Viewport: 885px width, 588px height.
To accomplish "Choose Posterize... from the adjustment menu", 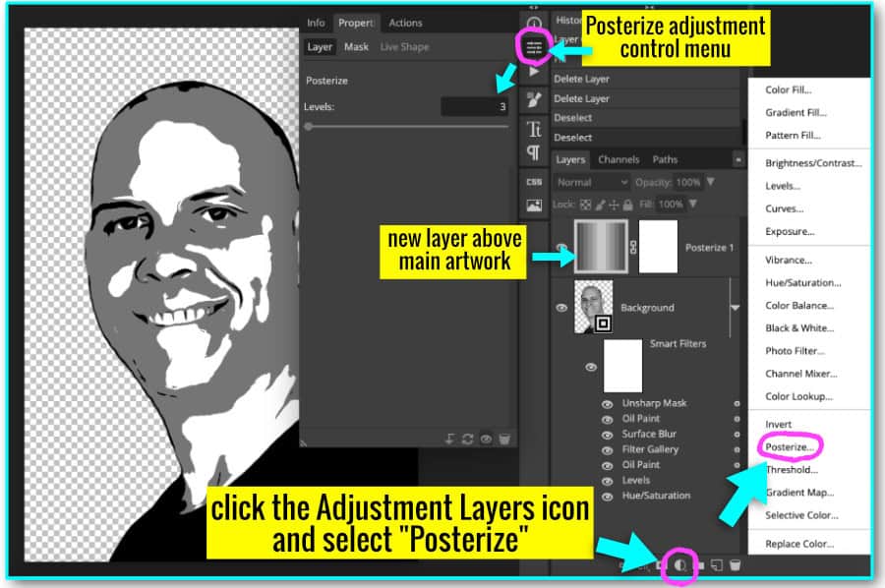I will (791, 447).
